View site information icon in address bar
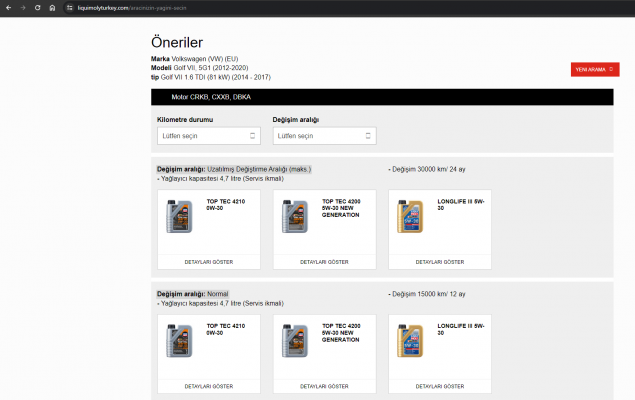The width and height of the screenshot is (635, 400). (70, 8)
